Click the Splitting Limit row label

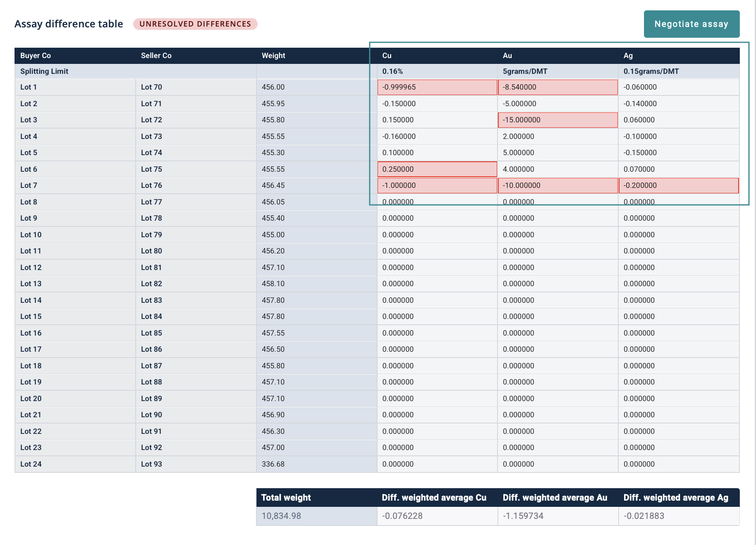(x=44, y=71)
